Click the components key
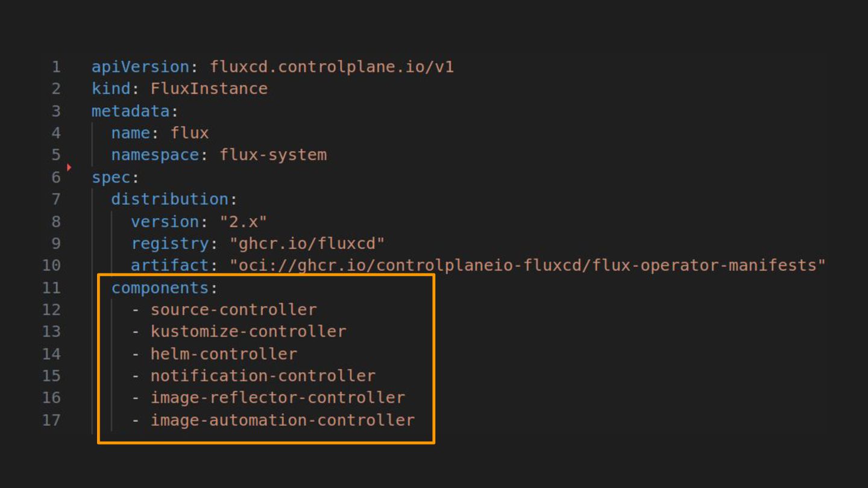This screenshot has width=868, height=488. coord(160,288)
